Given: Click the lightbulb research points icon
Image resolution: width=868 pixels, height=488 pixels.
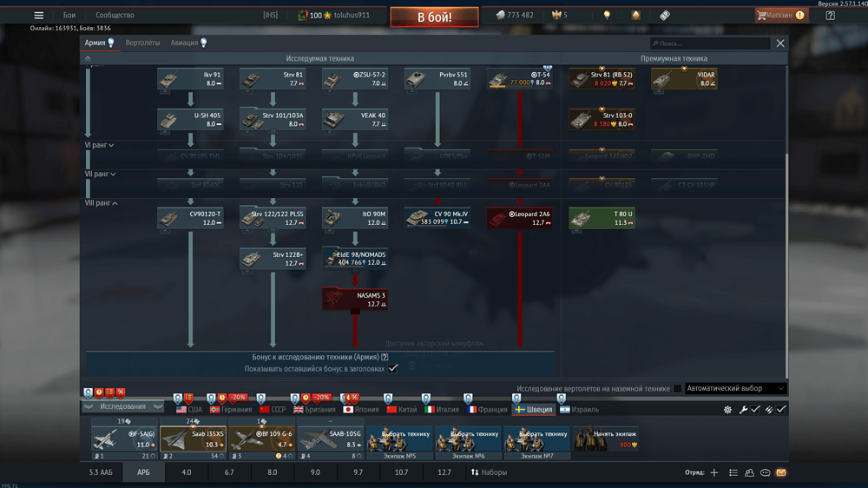Looking at the screenshot, I should tap(607, 16).
